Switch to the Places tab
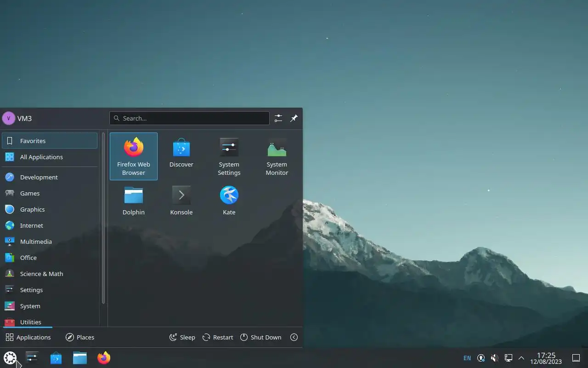 (x=80, y=337)
